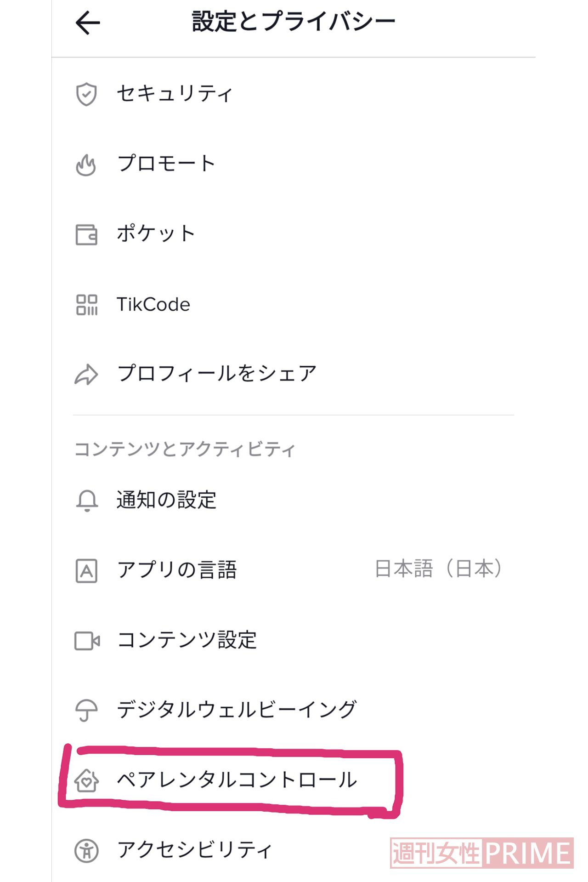Screen dimensions: 588x882
Task: Select プロフィールをシェア
Action: [x=216, y=374]
